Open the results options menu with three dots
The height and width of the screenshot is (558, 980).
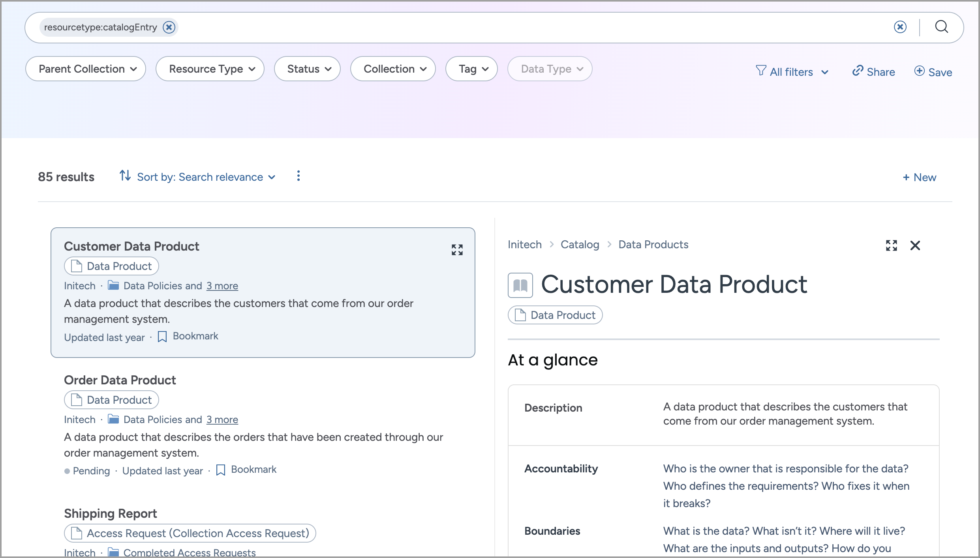pyautogui.click(x=298, y=176)
